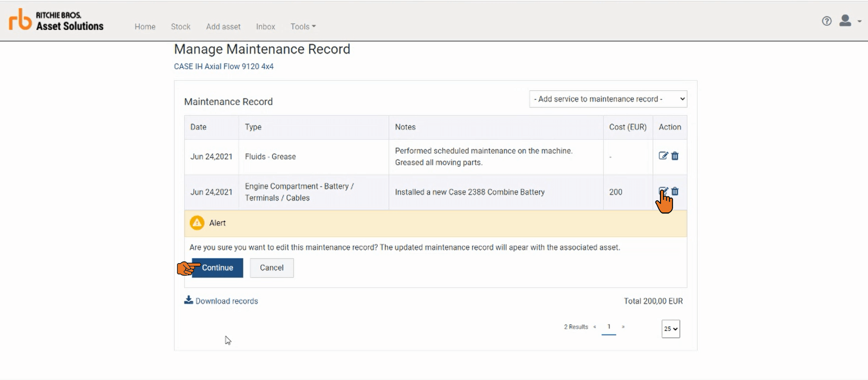The height and width of the screenshot is (380, 868).
Task: Click the Ritchie Bros. Asset Solutions logo
Action: click(x=56, y=20)
